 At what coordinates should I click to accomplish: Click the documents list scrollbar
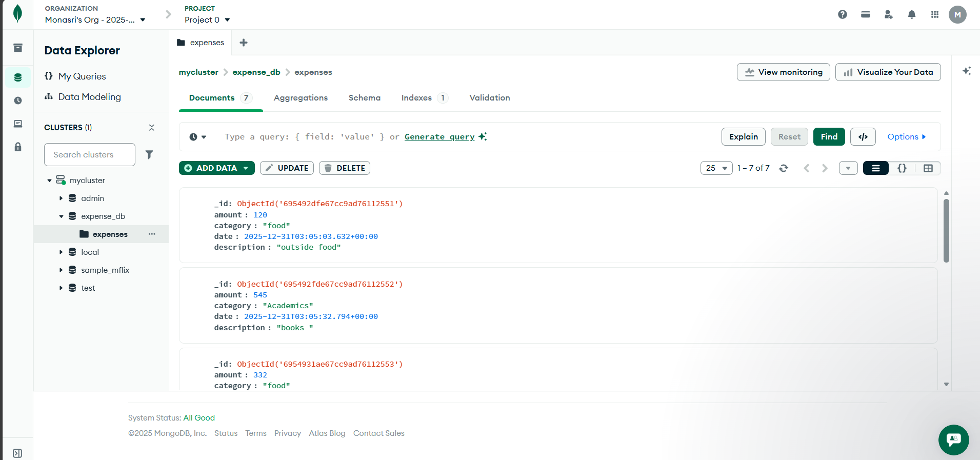(x=946, y=231)
